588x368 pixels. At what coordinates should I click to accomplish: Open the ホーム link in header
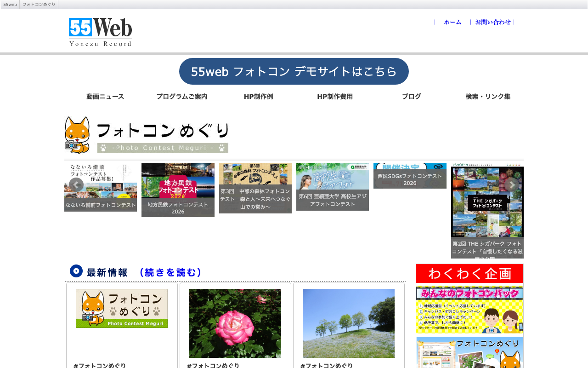tap(452, 22)
